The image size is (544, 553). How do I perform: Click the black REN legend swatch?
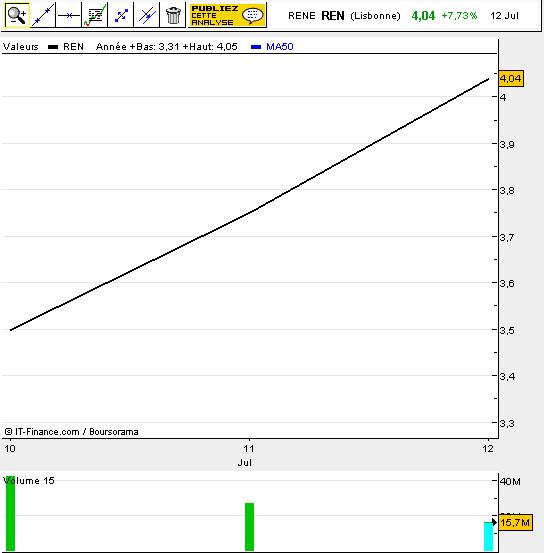click(x=53, y=47)
